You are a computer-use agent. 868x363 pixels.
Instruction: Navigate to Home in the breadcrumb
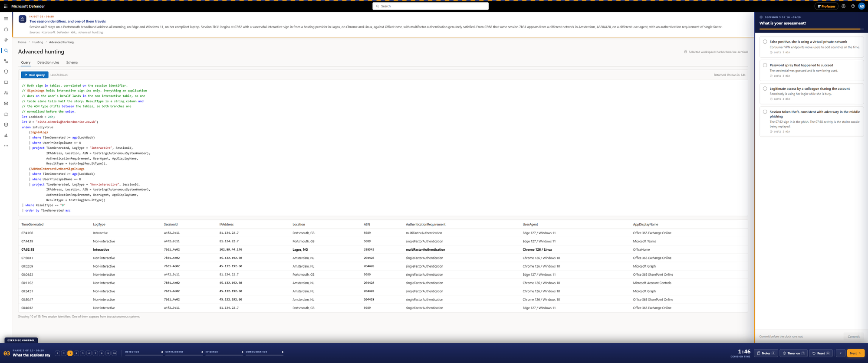tap(22, 42)
